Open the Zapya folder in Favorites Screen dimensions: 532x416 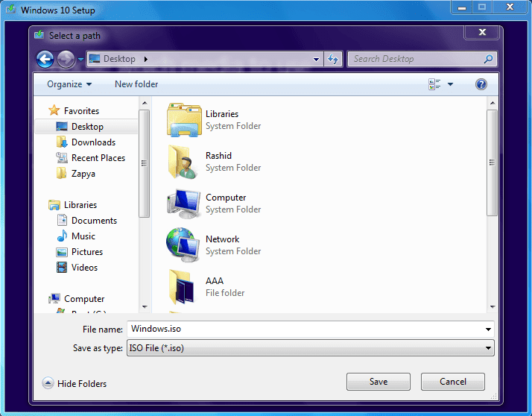click(83, 174)
